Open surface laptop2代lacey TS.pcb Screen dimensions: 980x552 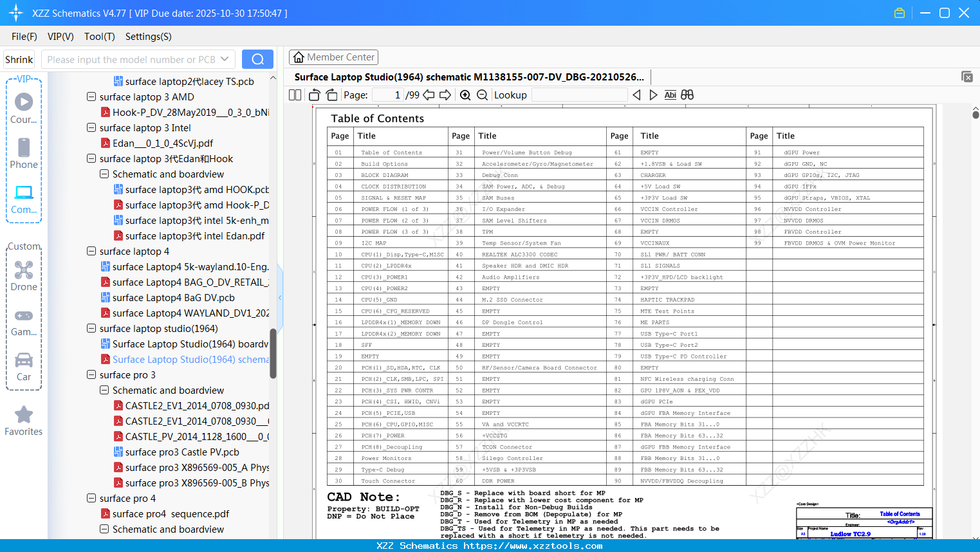tap(183, 81)
